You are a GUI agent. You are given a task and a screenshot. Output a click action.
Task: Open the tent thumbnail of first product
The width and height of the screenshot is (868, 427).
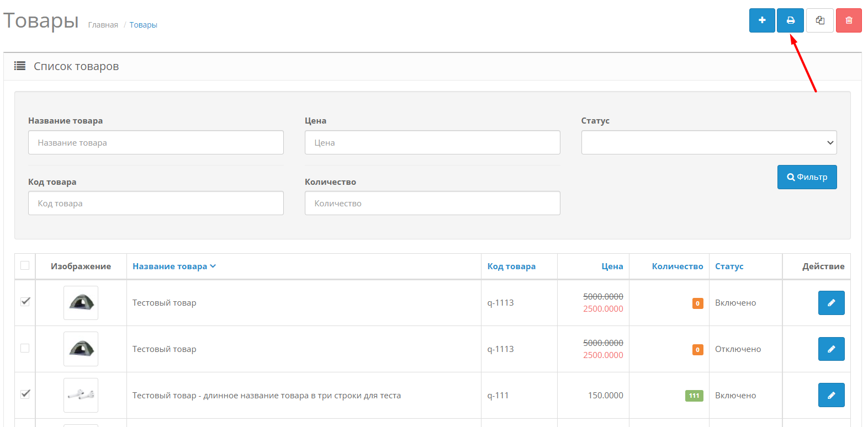81,303
